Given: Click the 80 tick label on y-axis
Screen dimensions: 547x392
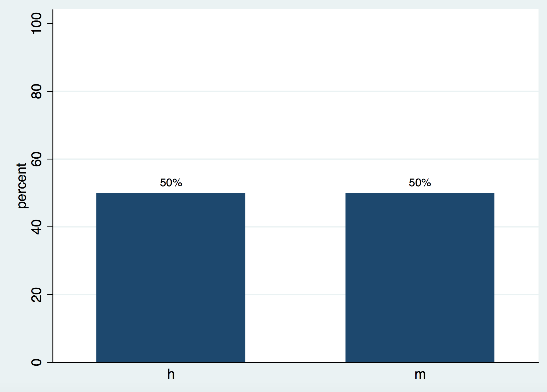Looking at the screenshot, I should click(37, 91).
